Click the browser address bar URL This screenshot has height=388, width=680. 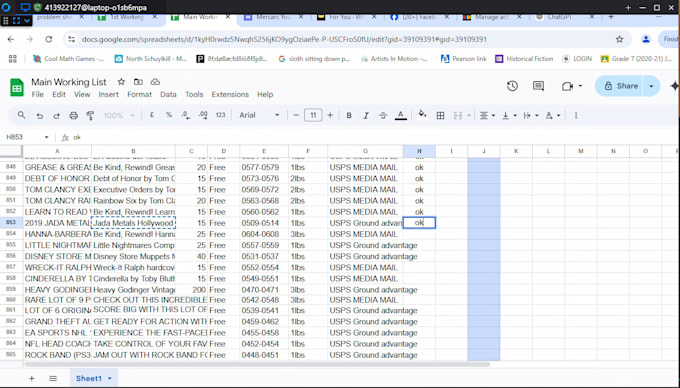(x=284, y=39)
